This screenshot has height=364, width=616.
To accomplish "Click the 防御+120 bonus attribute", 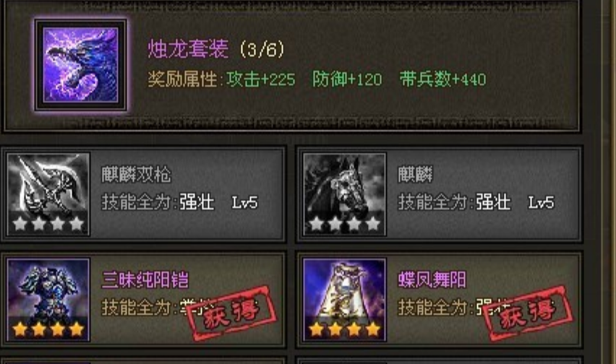I will [347, 79].
